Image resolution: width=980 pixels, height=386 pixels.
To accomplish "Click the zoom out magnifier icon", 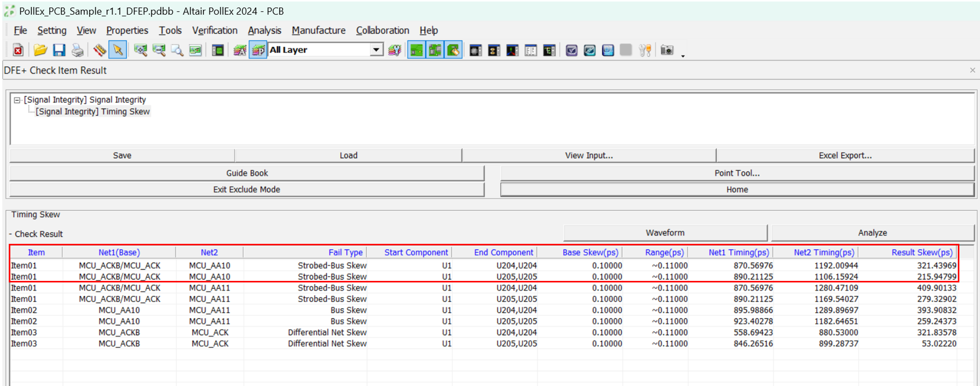I will pyautogui.click(x=159, y=50).
